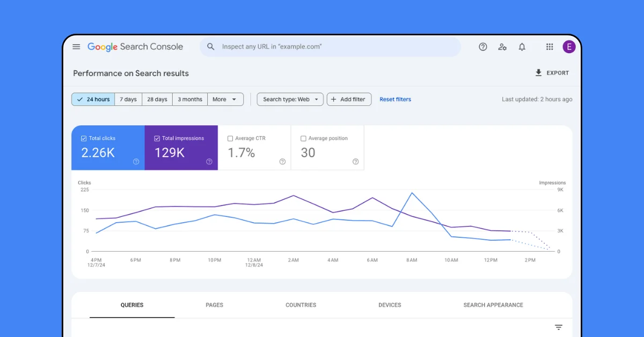The height and width of the screenshot is (337, 644).
Task: Open help icon on Average CTR card
Action: 282,162
